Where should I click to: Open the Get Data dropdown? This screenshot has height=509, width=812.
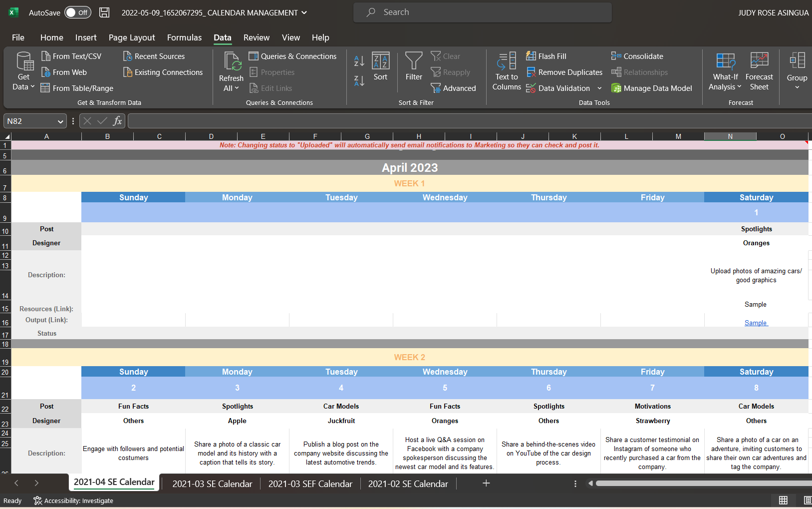coord(23,71)
